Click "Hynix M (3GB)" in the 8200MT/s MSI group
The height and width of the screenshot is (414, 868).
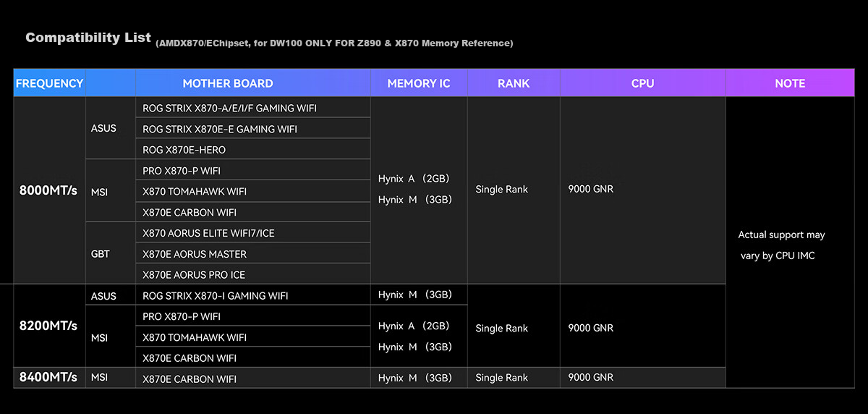(414, 347)
